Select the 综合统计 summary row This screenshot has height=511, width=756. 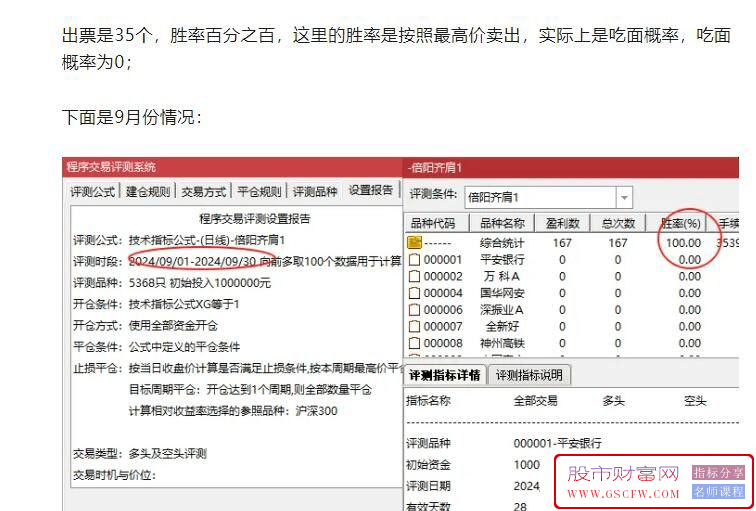(572, 242)
